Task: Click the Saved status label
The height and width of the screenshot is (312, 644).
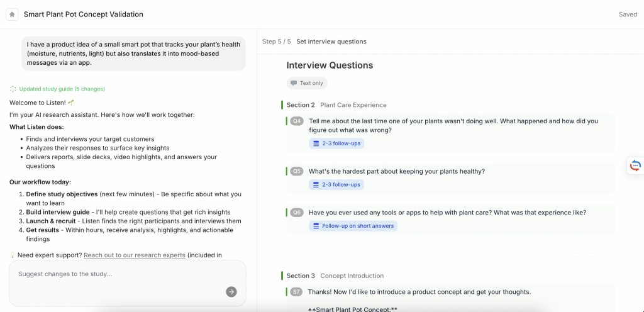Action: tap(628, 14)
